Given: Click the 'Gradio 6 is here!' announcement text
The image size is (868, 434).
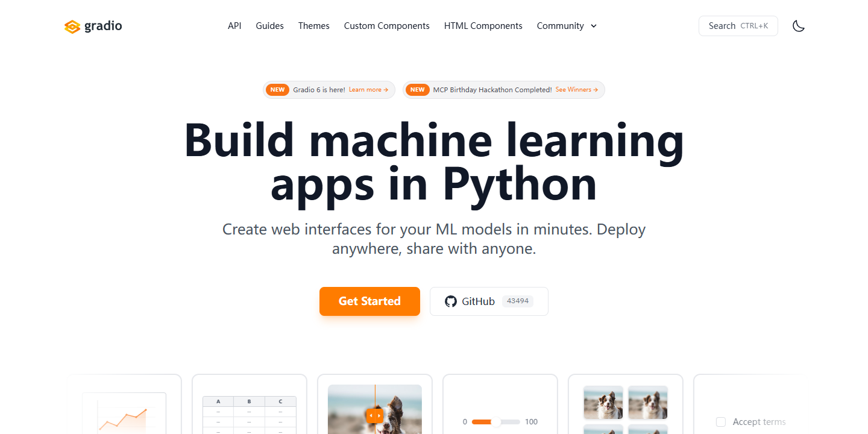Looking at the screenshot, I should pos(319,90).
